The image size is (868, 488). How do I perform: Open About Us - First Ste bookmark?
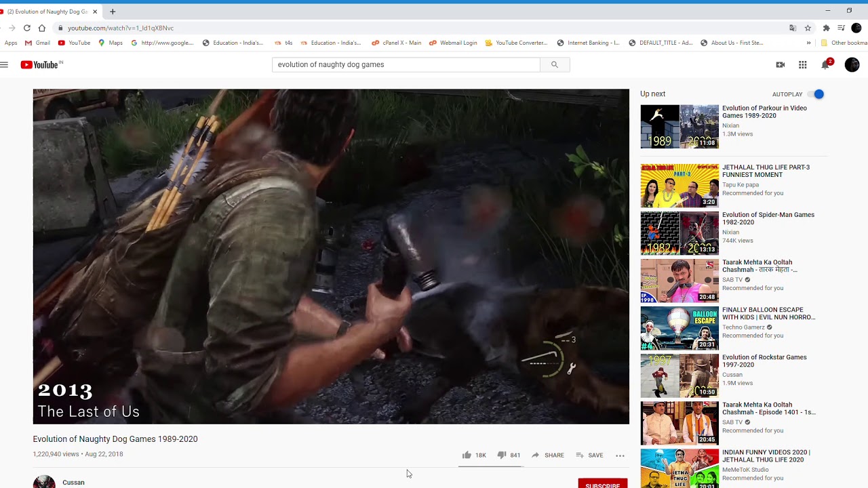click(x=732, y=43)
